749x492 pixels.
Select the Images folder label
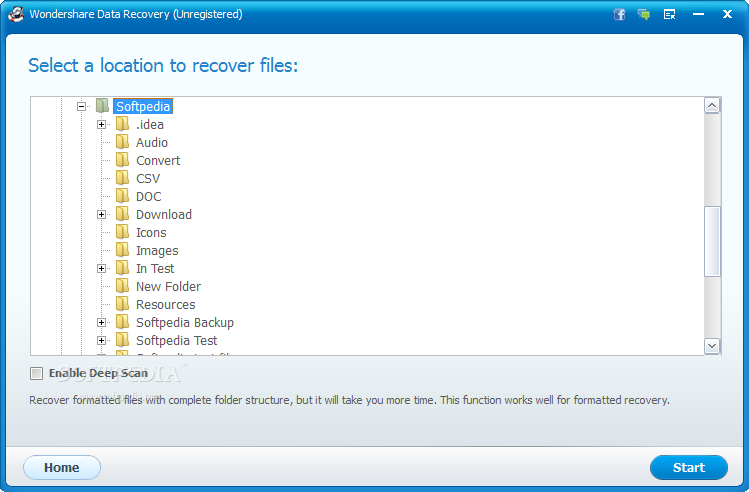point(157,250)
